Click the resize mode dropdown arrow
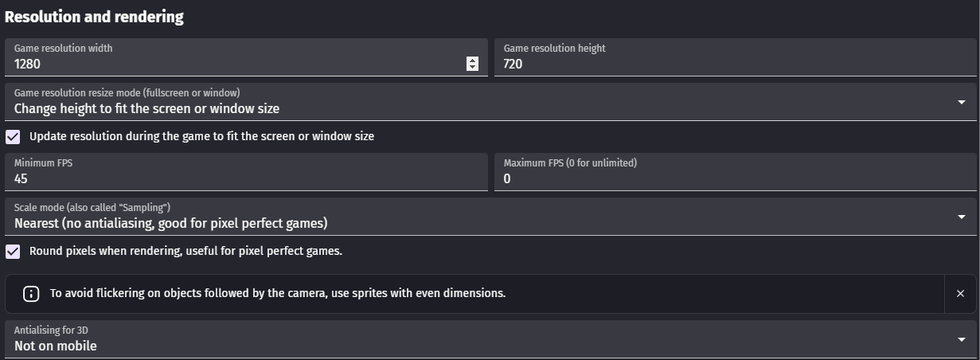 962,102
